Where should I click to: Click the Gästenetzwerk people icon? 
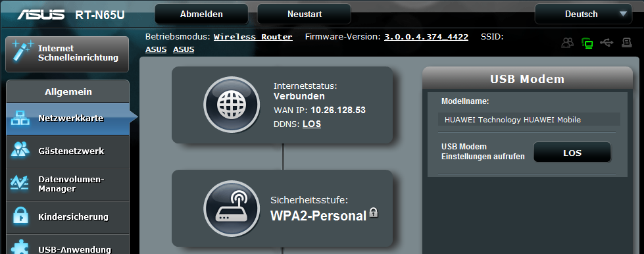pos(20,149)
